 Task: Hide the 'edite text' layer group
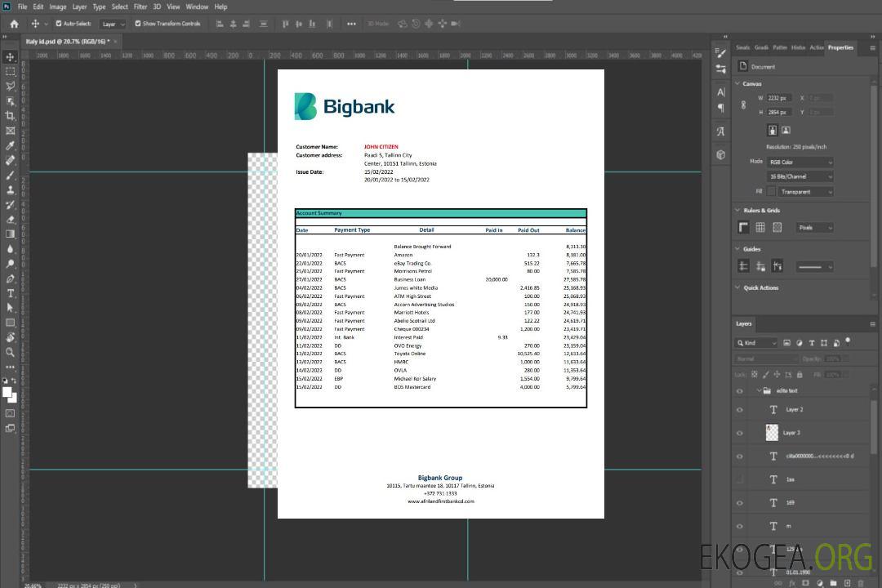[x=740, y=391]
